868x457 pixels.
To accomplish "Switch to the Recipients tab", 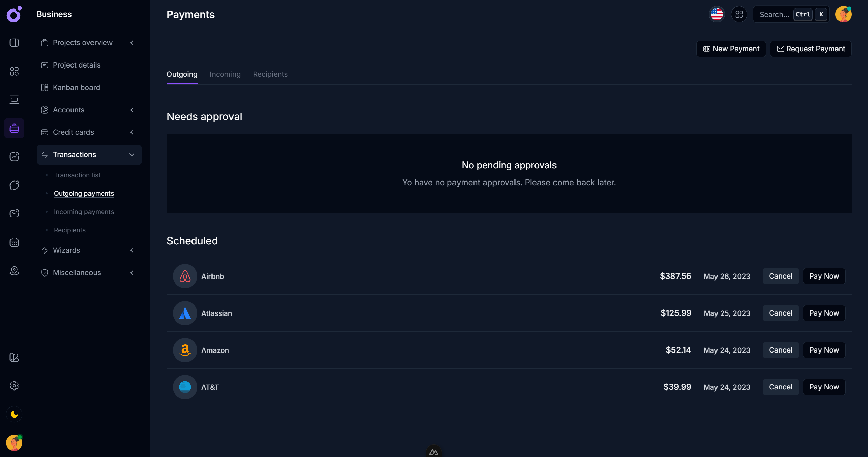I will 270,74.
